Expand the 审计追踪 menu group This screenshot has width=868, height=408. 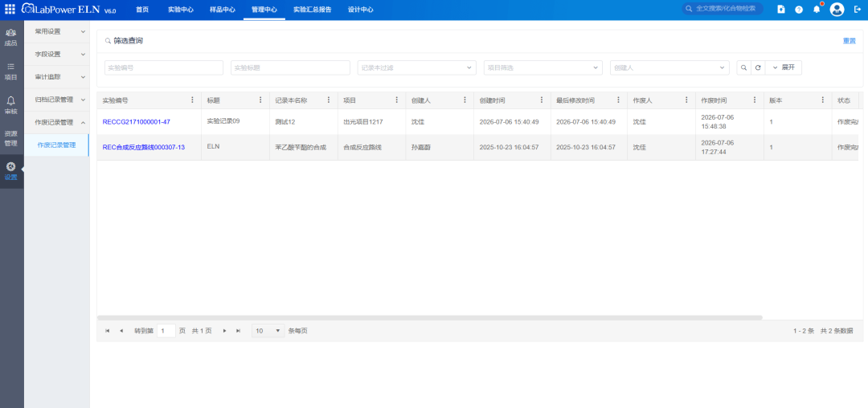(x=56, y=77)
